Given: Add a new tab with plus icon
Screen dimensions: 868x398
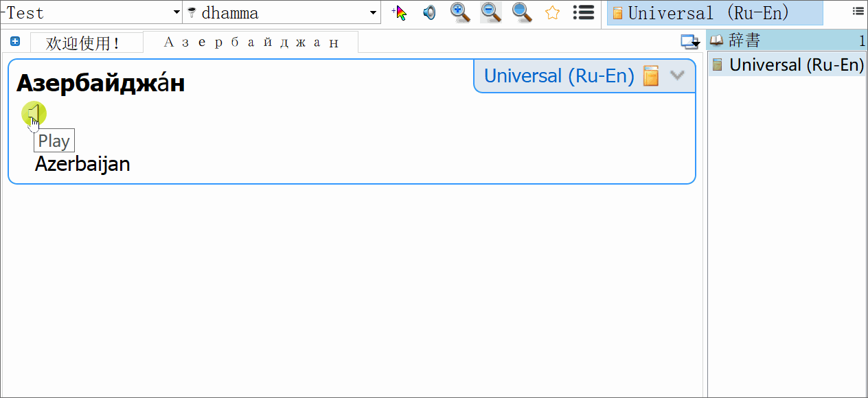Looking at the screenshot, I should (15, 42).
